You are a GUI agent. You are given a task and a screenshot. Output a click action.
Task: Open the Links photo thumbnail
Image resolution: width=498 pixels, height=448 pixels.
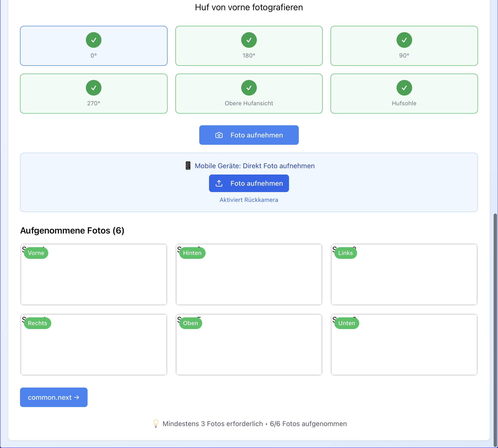tap(404, 278)
